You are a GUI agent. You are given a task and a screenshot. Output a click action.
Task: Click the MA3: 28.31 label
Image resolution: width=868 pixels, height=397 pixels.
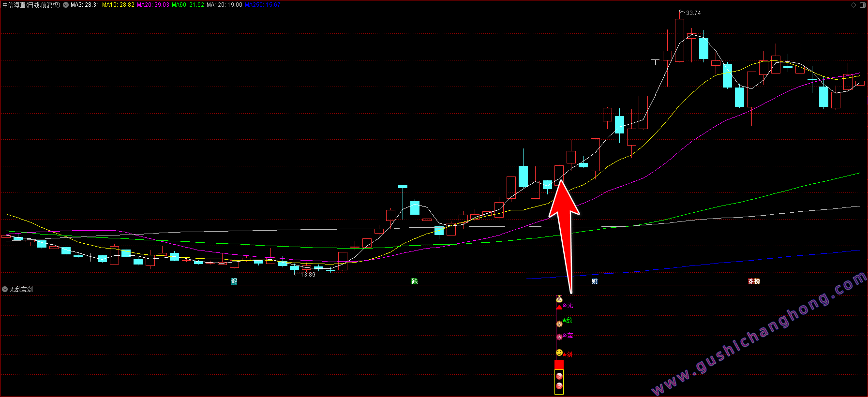85,5
